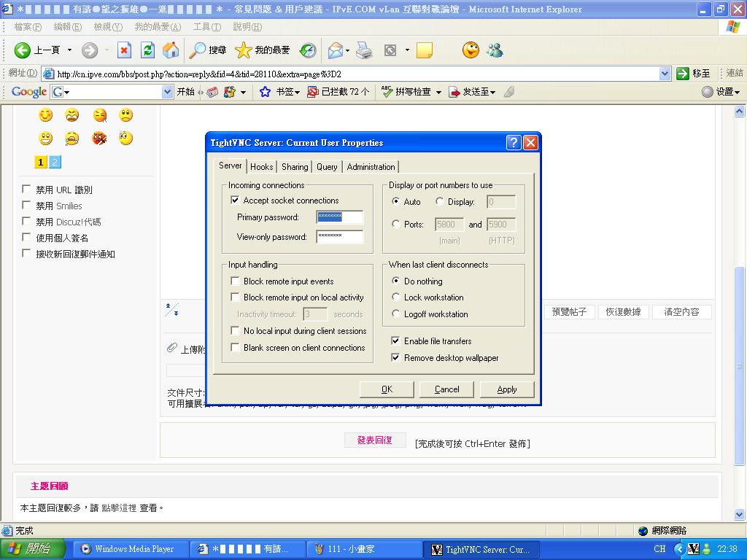747x560 pixels.
Task: Open Search magnifier in IE toolbar
Action: pos(197,50)
